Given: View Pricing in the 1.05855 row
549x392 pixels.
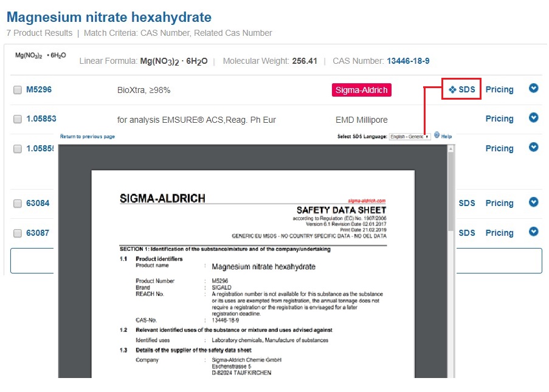Looking at the screenshot, I should (x=499, y=149).
